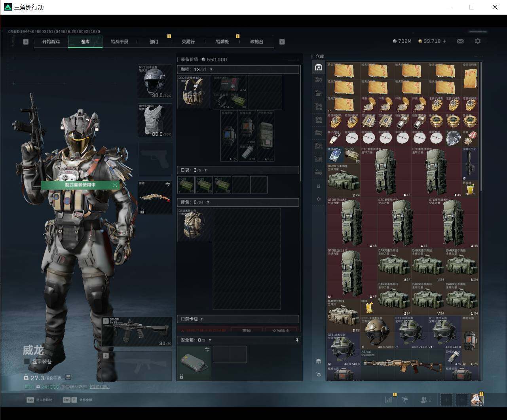Viewport: 507px width, 420px height.
Task: Open the statistics bar chart icon
Action: 389,400
